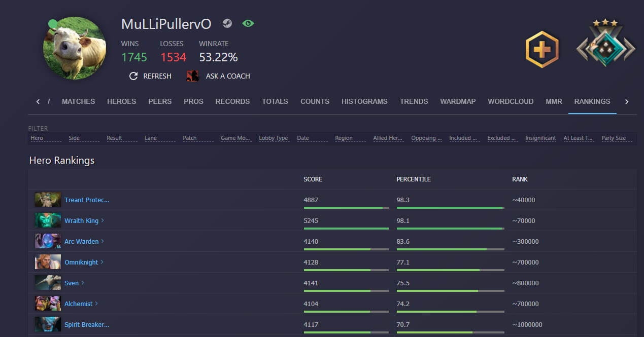644x337 pixels.
Task: Click the Treant Protector hero portrait
Action: point(48,200)
